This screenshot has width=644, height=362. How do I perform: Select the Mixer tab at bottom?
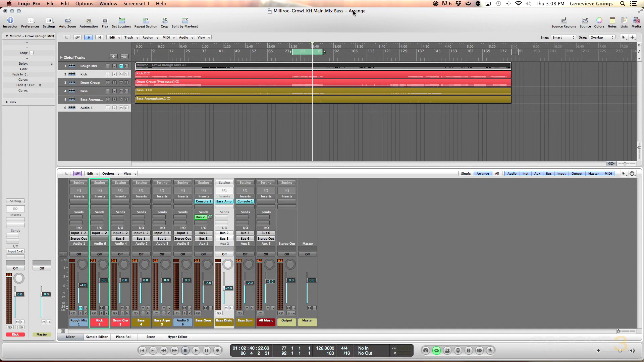pos(70,337)
